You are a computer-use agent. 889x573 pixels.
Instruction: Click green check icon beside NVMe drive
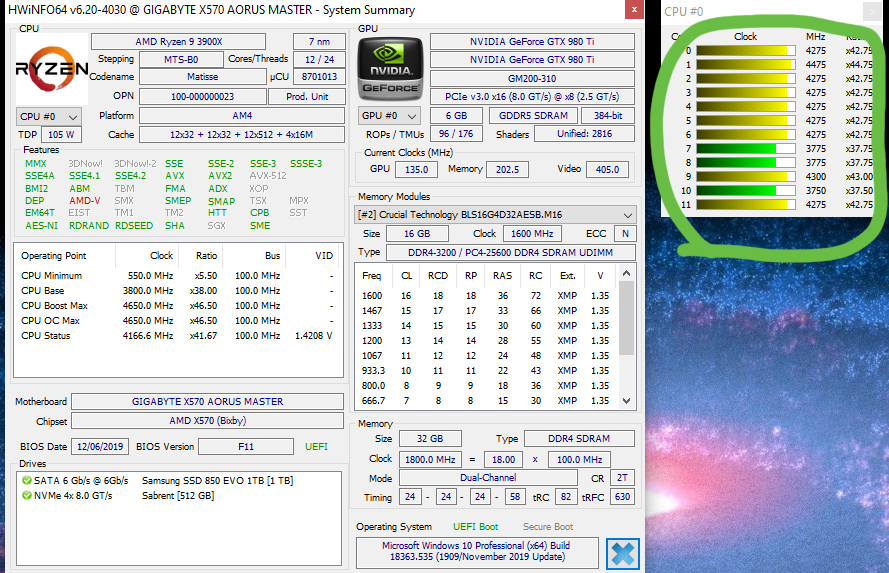point(27,495)
